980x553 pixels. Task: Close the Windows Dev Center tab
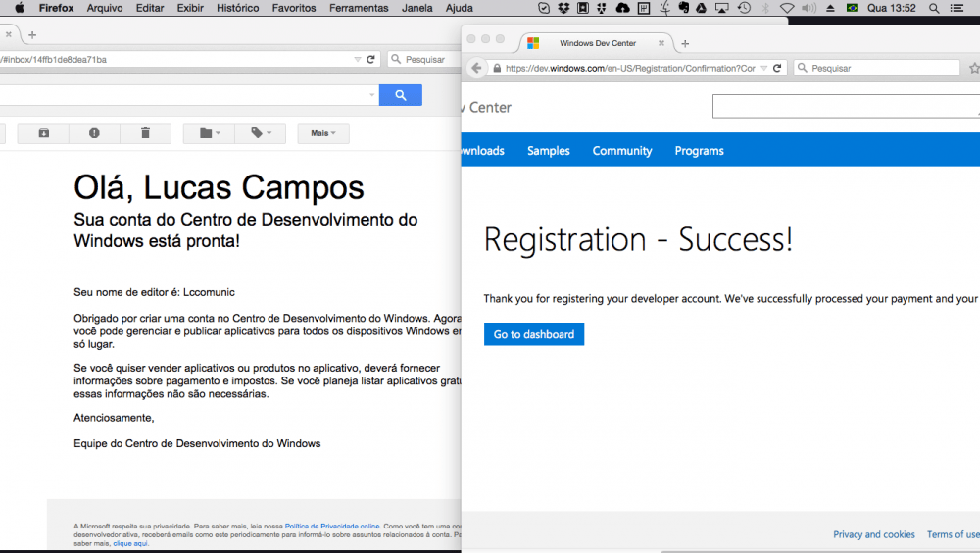pos(661,43)
